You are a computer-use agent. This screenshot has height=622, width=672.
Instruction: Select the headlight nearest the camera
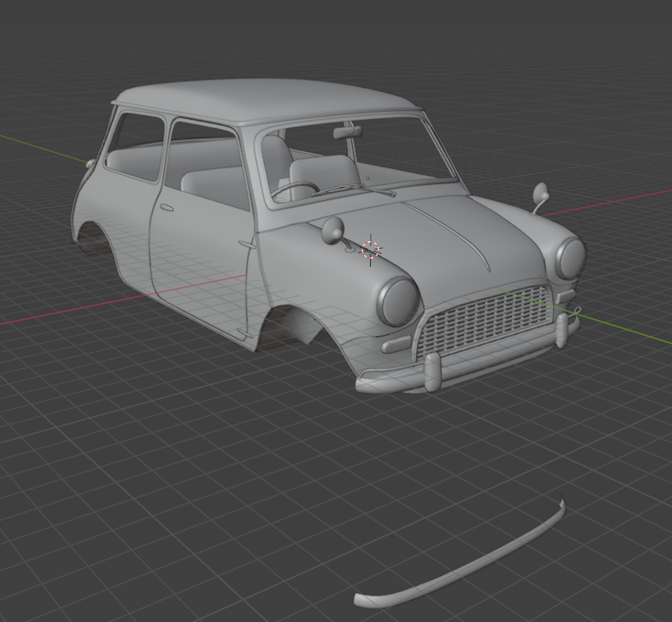coord(398,301)
